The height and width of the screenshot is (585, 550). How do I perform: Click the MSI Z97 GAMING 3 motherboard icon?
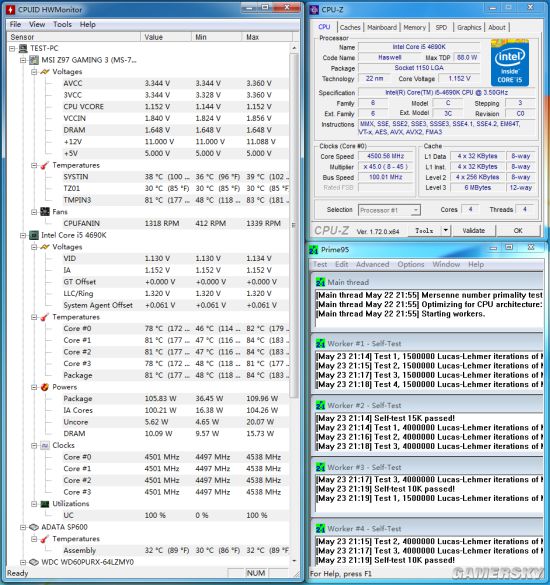34,60
